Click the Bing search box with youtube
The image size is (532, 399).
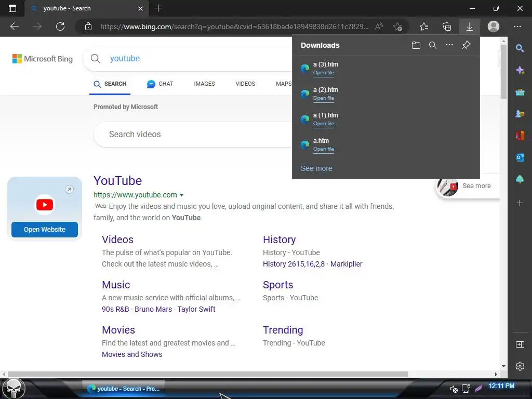(188, 58)
